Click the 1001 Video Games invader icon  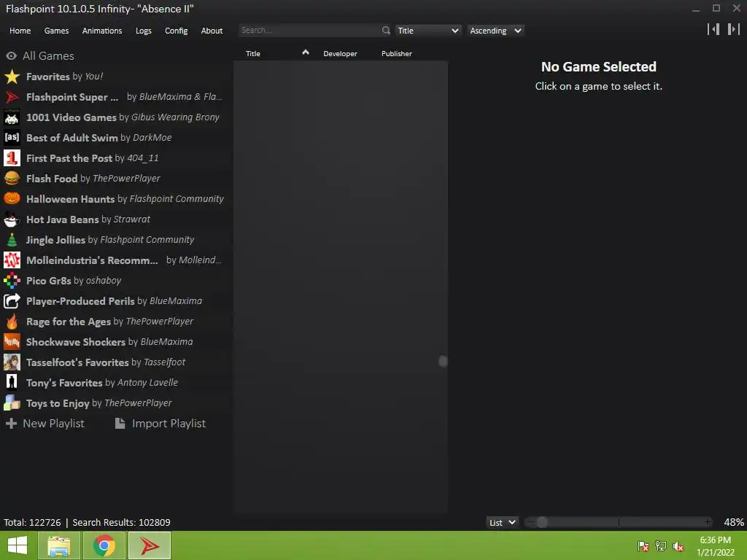[x=12, y=117]
